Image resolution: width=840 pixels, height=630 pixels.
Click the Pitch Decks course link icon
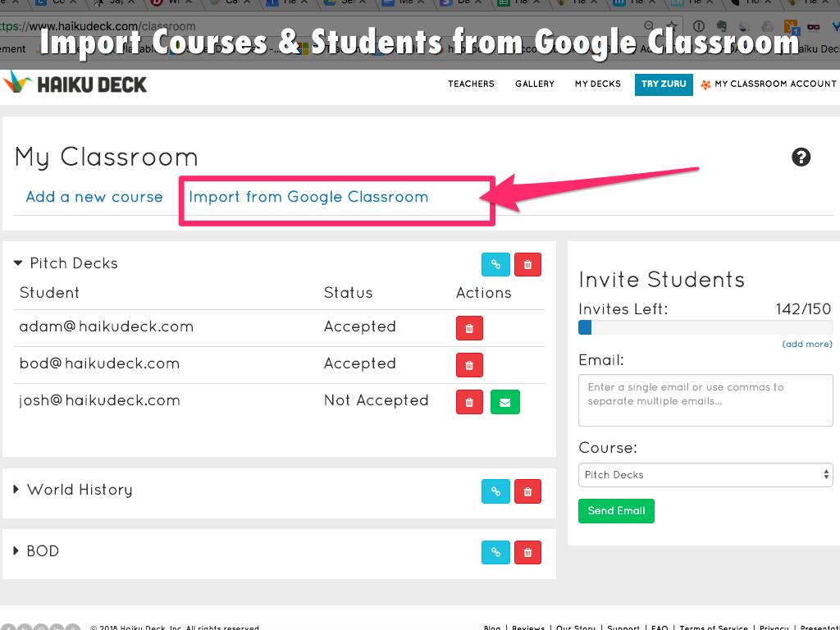click(495, 265)
